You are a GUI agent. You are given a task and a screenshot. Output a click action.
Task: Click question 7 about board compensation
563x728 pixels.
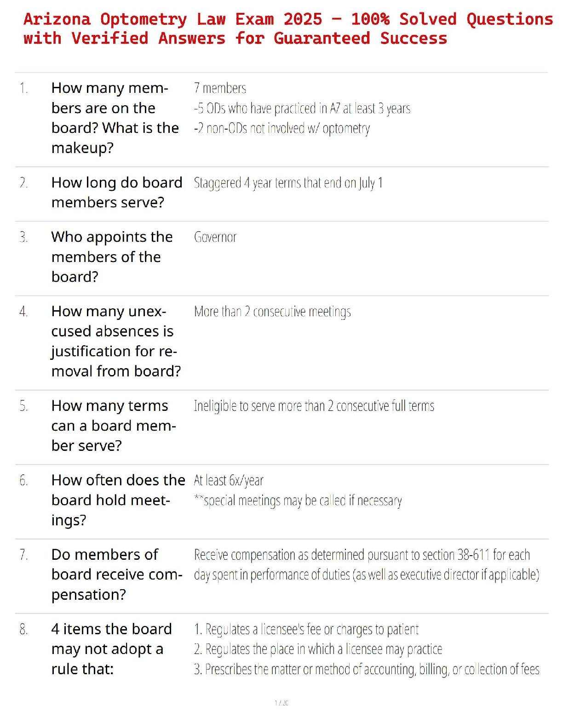click(116, 574)
